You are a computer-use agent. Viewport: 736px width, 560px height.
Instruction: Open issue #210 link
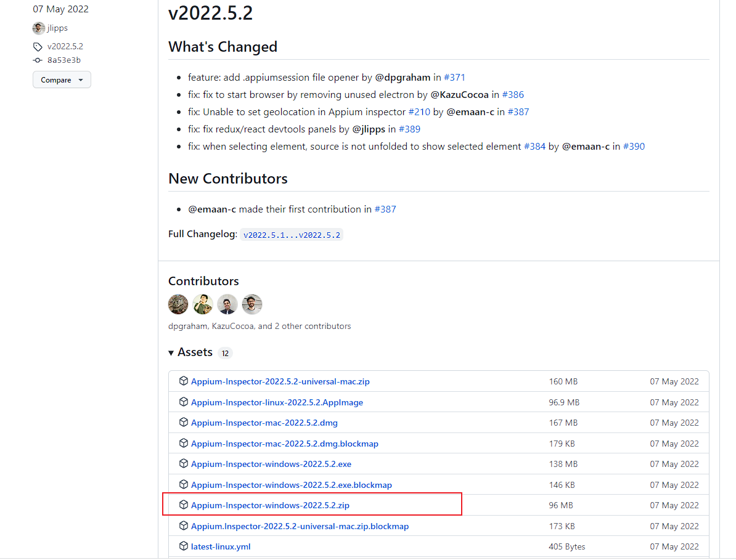[419, 112]
